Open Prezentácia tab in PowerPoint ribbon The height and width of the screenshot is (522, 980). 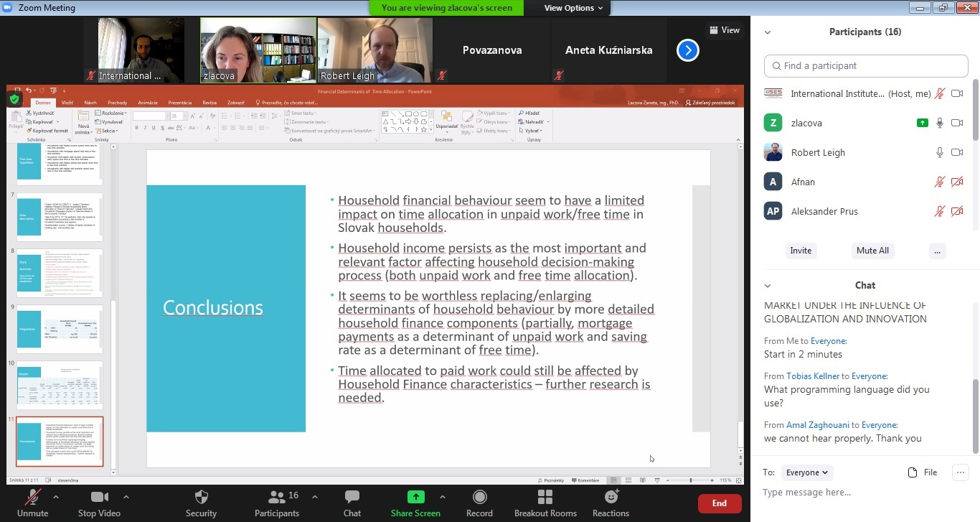(180, 103)
